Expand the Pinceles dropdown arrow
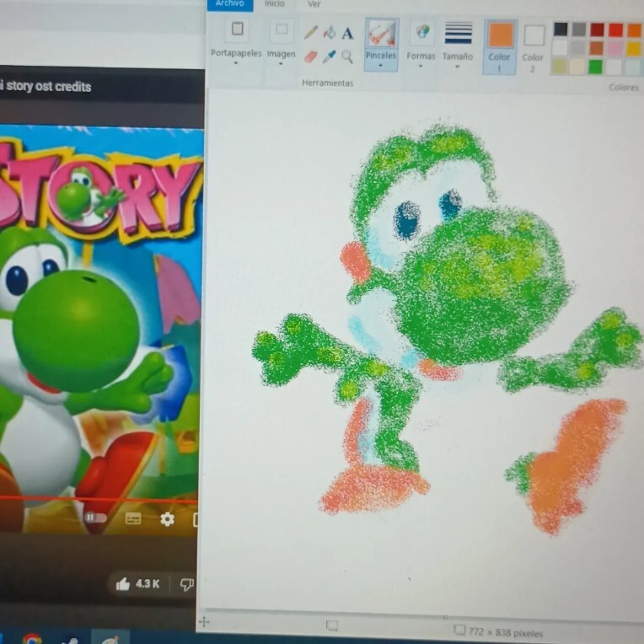The width and height of the screenshot is (644, 644). click(x=381, y=65)
